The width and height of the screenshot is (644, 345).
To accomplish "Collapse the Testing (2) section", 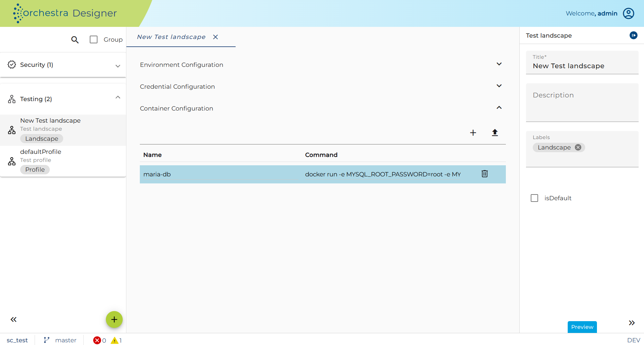I will pos(118,97).
